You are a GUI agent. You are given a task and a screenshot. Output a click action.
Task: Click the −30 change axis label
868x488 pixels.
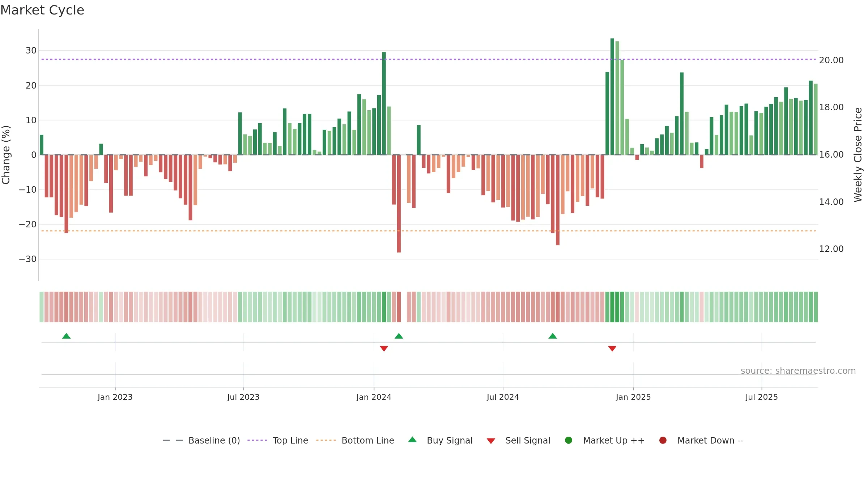pos(28,259)
